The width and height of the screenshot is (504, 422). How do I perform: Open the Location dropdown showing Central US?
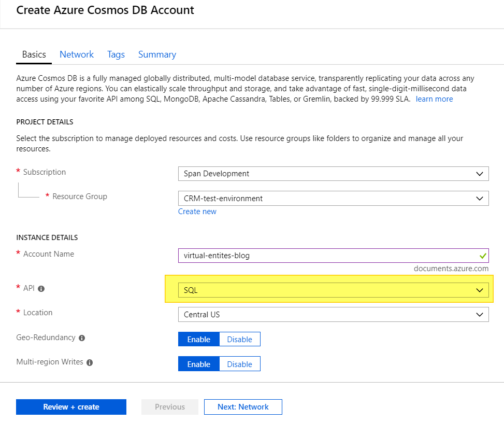333,315
